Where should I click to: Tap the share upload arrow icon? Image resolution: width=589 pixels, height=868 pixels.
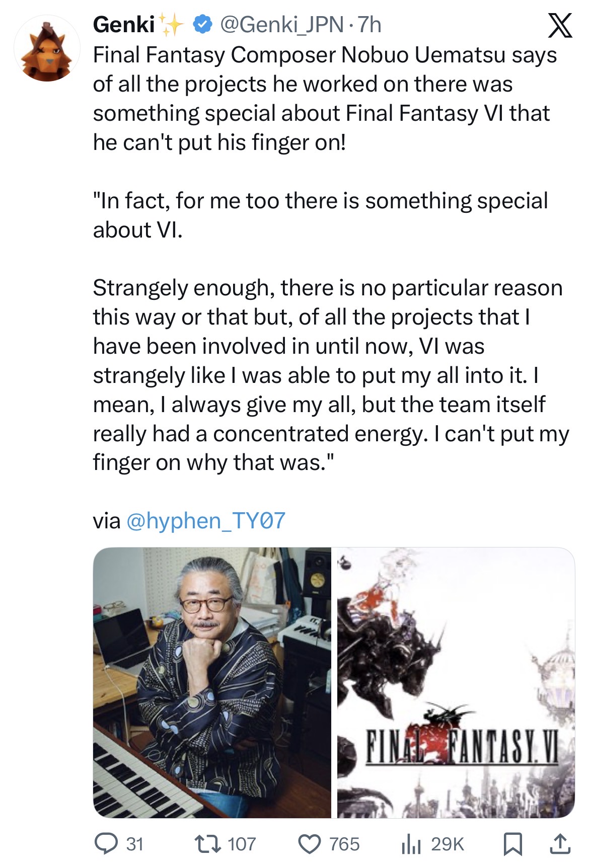[x=560, y=844]
